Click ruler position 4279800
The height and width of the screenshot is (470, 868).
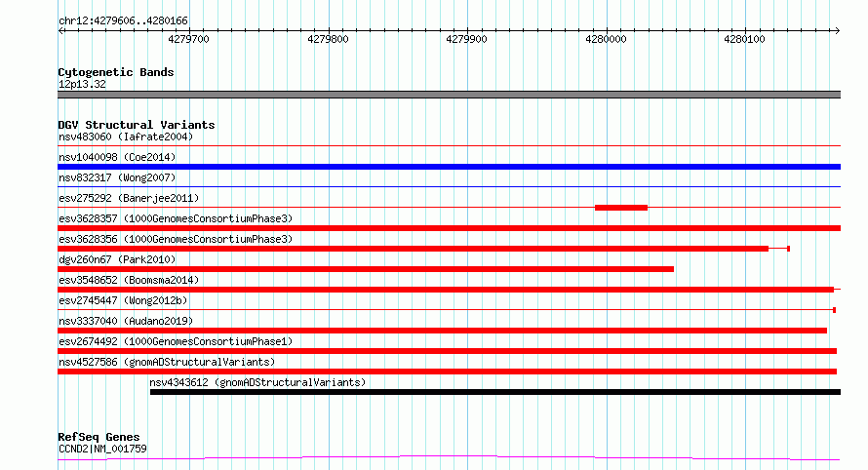click(x=329, y=39)
